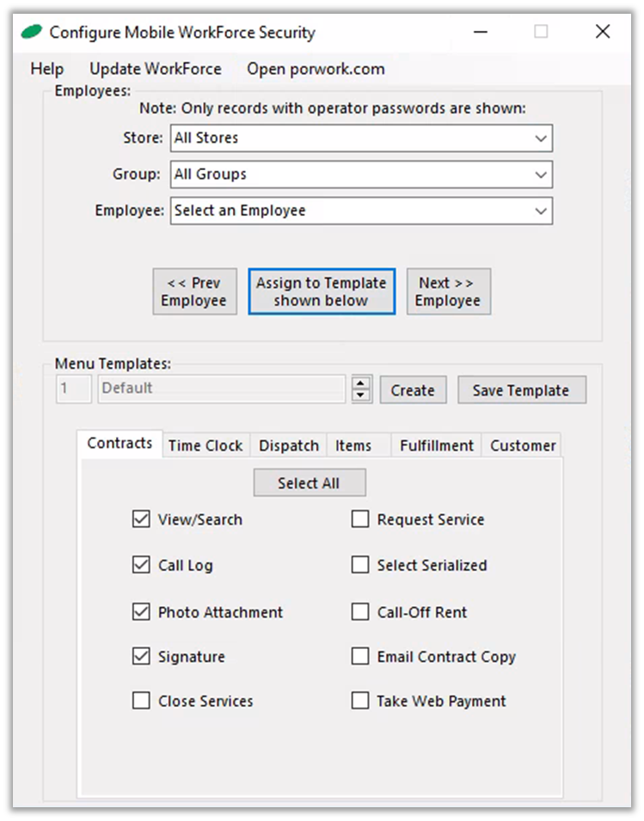Open the Update WorkForce menu

coord(155,69)
